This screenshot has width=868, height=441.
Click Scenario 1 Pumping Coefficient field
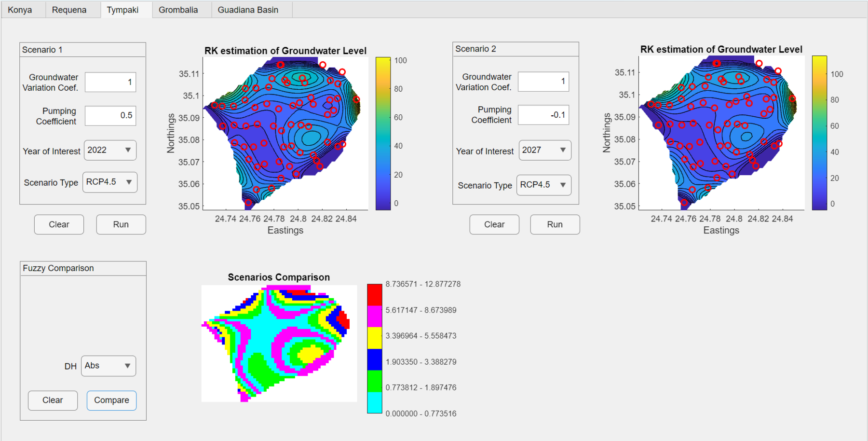tap(110, 116)
